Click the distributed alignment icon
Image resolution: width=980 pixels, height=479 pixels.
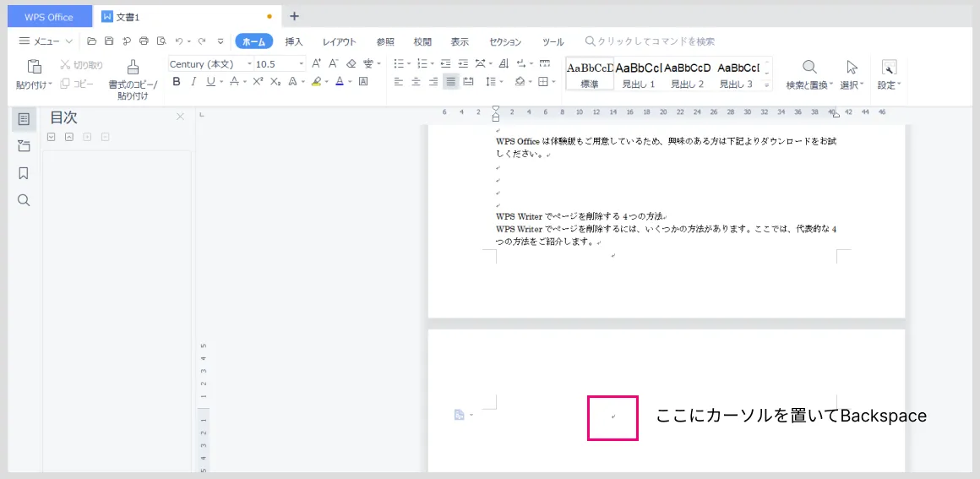tap(468, 81)
